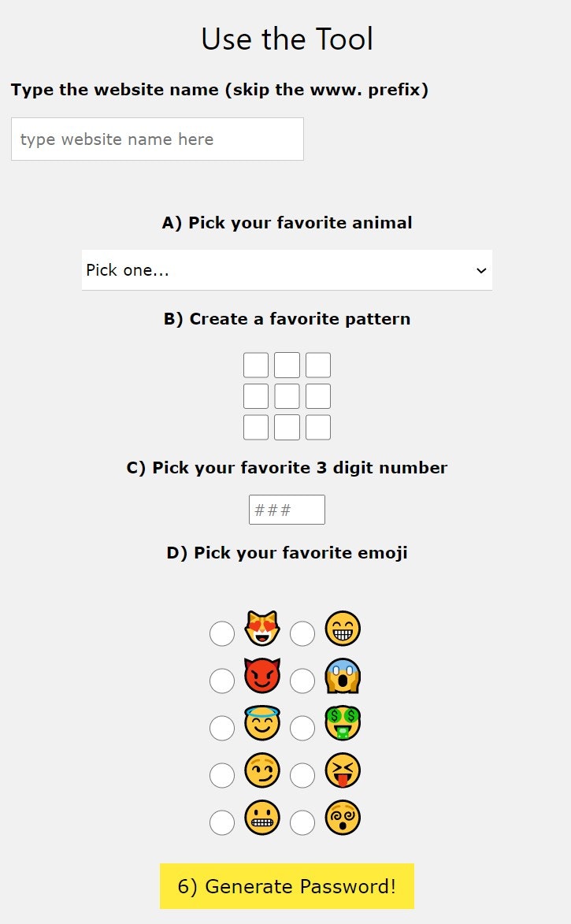
Task: Tick the top-right pattern grid box
Action: [318, 366]
